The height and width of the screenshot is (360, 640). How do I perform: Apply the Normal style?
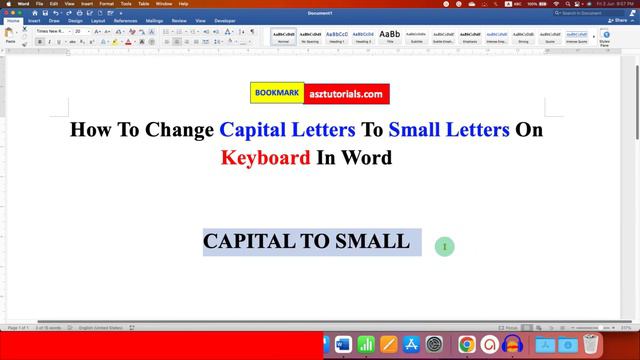coord(283,37)
